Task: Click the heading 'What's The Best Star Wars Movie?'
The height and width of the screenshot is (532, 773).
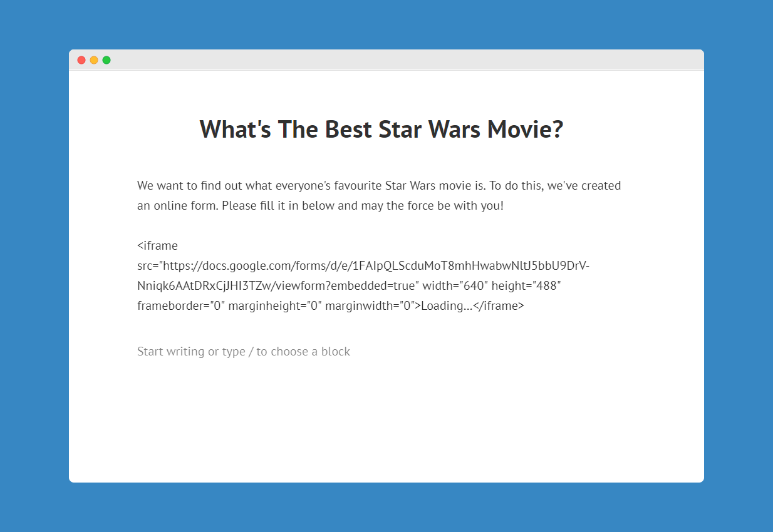Action: [381, 130]
